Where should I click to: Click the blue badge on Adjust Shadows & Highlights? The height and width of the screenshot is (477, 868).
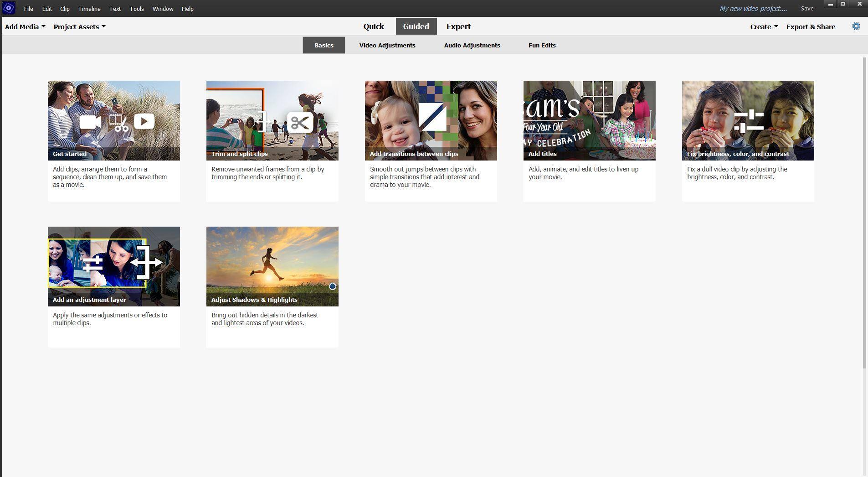[333, 286]
